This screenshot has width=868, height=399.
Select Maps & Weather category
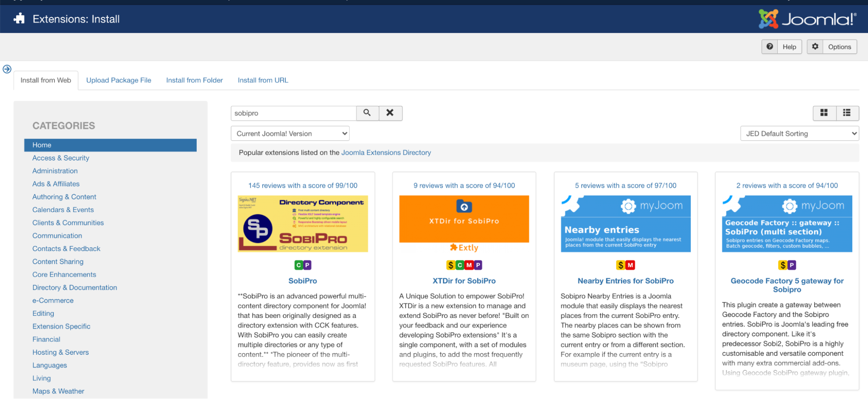coord(58,391)
